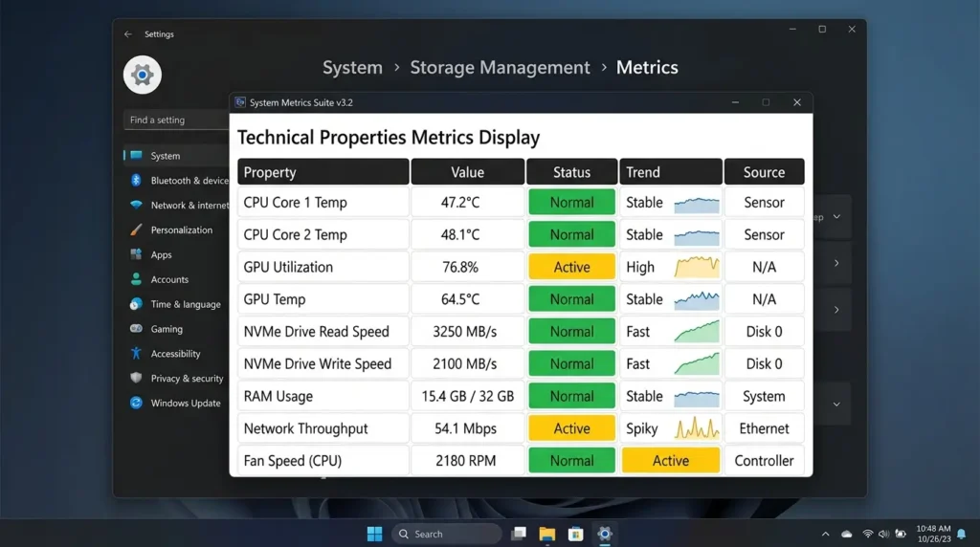Sort by the Property column header
This screenshot has height=547, width=980.
click(323, 172)
